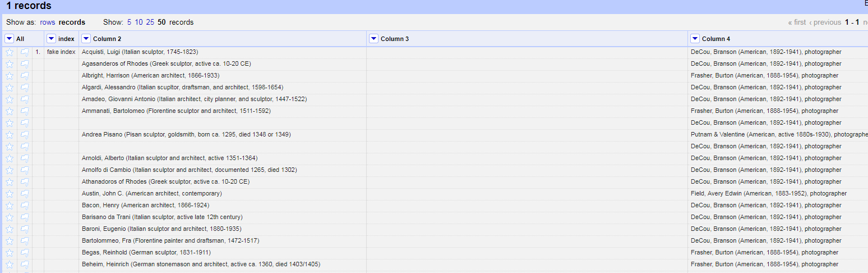
Task: Select the Field, Avery Edwin photographer cell
Action: pos(769,194)
